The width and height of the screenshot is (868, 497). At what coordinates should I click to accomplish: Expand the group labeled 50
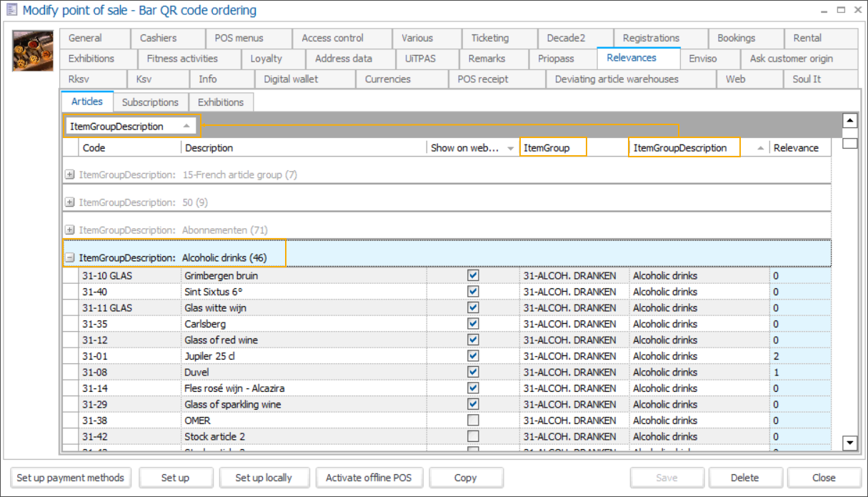point(69,202)
